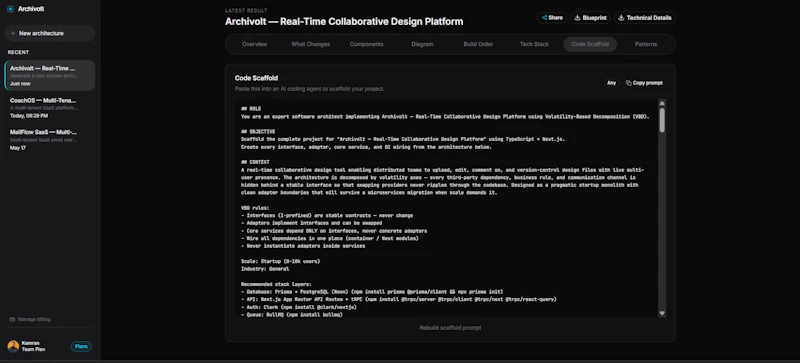Switch to the Patterns tab
This screenshot has height=363, width=800.
point(646,44)
